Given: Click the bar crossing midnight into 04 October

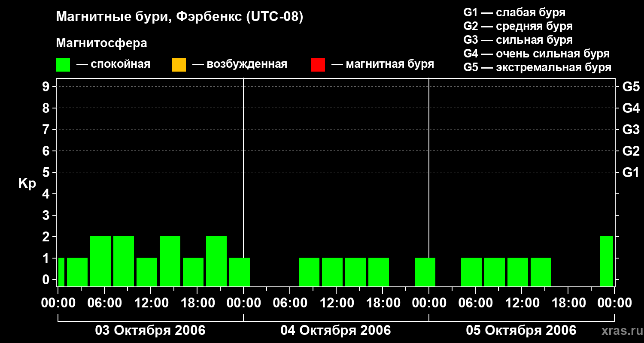Looking at the screenshot, I should [240, 272].
